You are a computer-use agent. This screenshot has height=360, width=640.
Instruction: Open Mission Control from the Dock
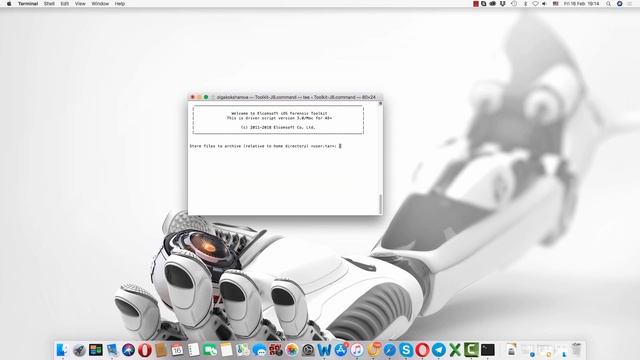point(96,350)
